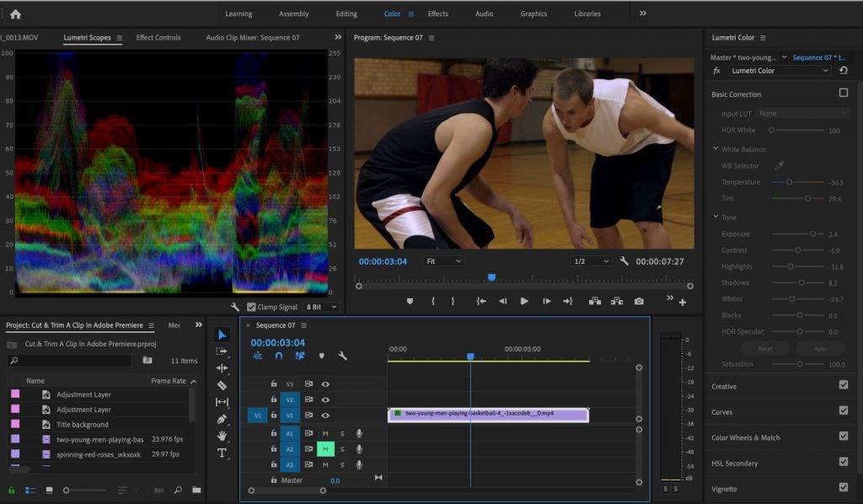This screenshot has height=504, width=863.
Task: Toggle Linked Selection in timeline
Action: tap(300, 356)
